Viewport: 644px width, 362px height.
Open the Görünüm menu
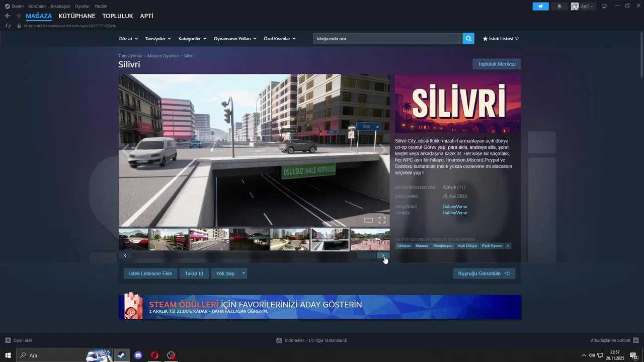pyautogui.click(x=37, y=7)
